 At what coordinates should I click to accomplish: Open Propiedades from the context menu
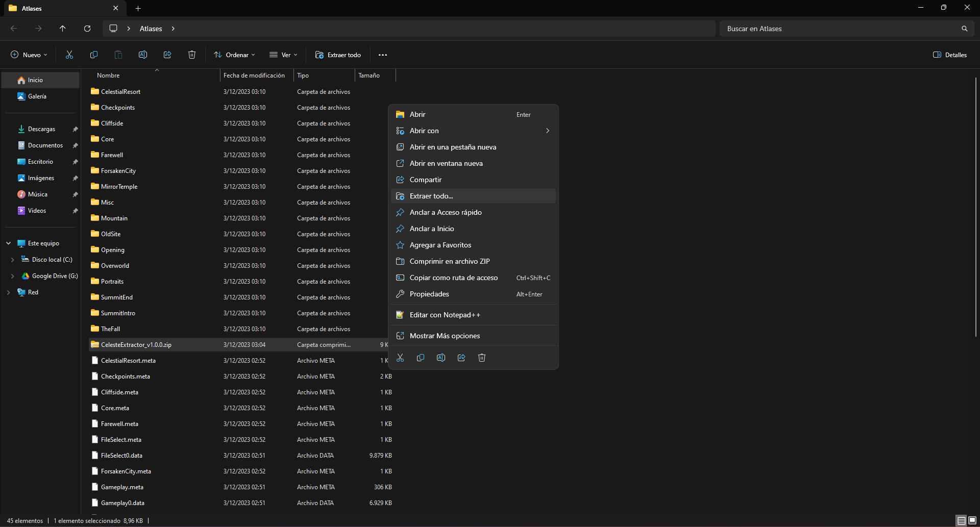pyautogui.click(x=473, y=294)
